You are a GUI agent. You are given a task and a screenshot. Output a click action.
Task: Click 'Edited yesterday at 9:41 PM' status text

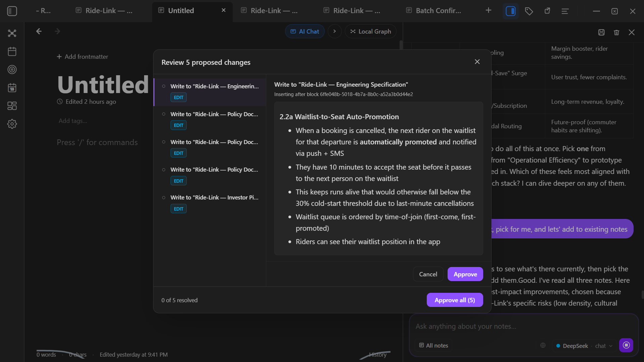[134, 355]
